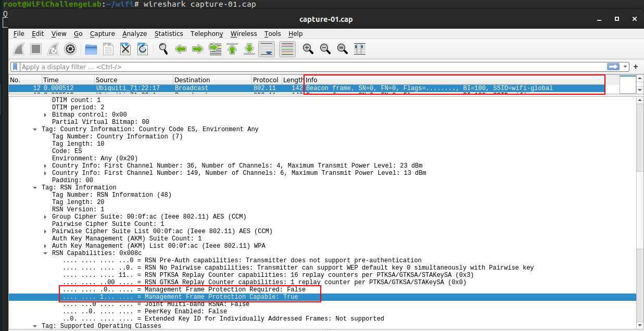Click the zoom in magnifier icon

pyautogui.click(x=307, y=48)
